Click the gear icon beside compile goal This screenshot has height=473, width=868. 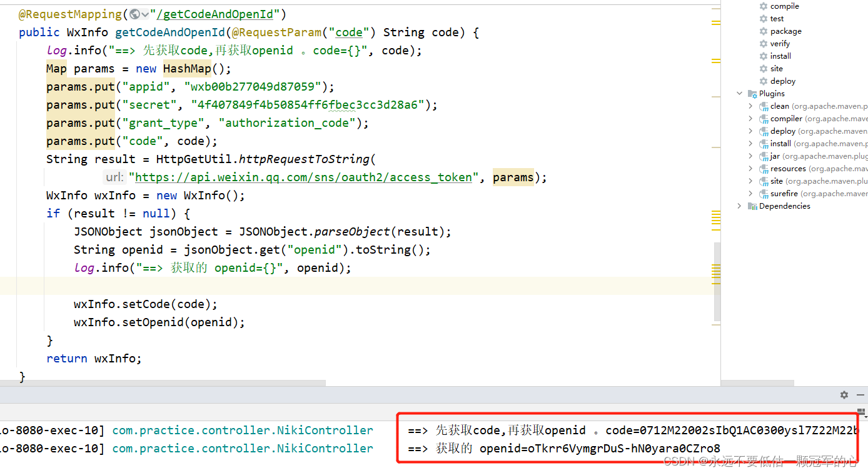pos(764,6)
